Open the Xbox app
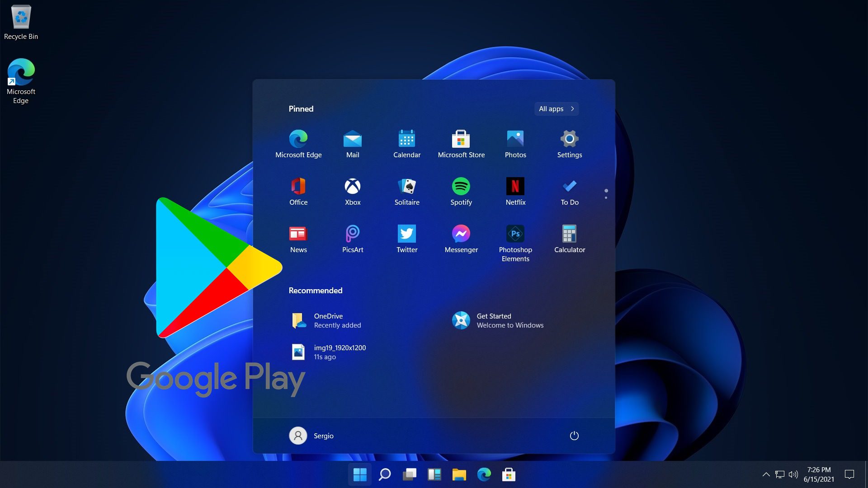Image resolution: width=868 pixels, height=488 pixels. [x=353, y=191]
